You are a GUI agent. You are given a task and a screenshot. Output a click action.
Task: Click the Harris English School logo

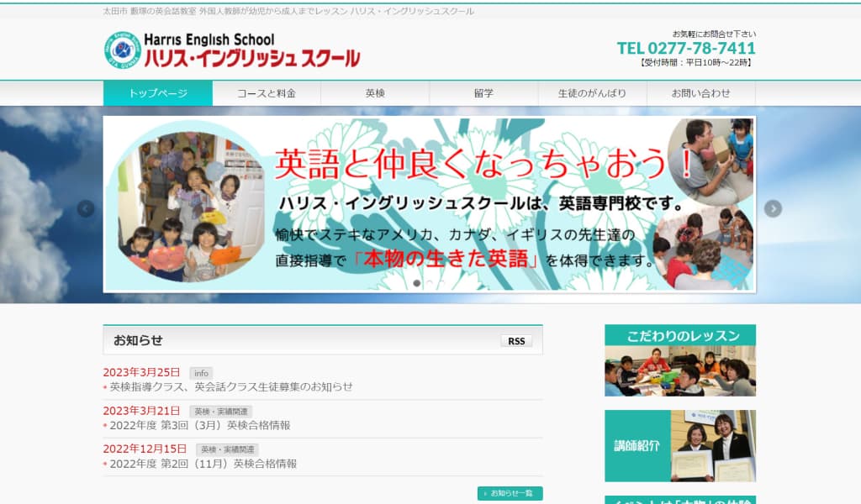coord(232,50)
